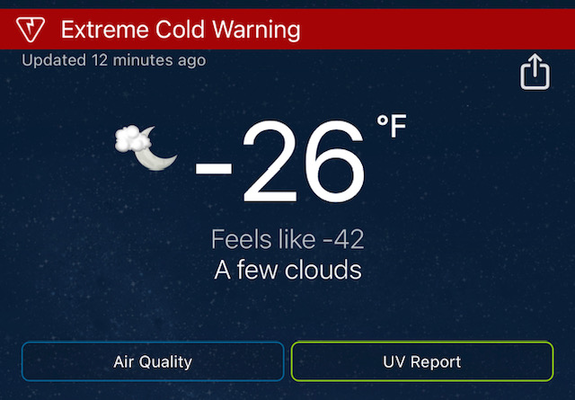This screenshot has width=575, height=400.
Task: Open the Air Quality report
Action: (153, 362)
